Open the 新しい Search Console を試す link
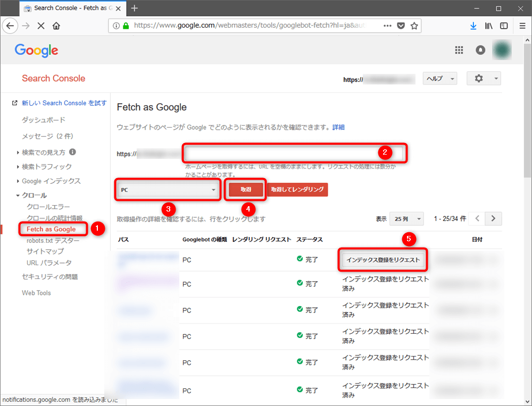This screenshot has width=532, height=406. coord(64,103)
